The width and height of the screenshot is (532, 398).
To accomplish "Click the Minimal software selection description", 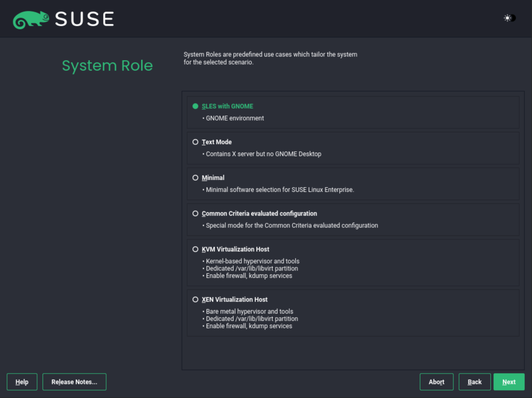I will (280, 190).
